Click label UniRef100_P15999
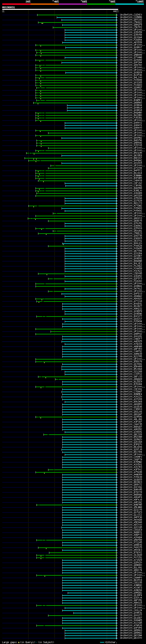This screenshot has width=146, height=644. pyautogui.click(x=131, y=80)
